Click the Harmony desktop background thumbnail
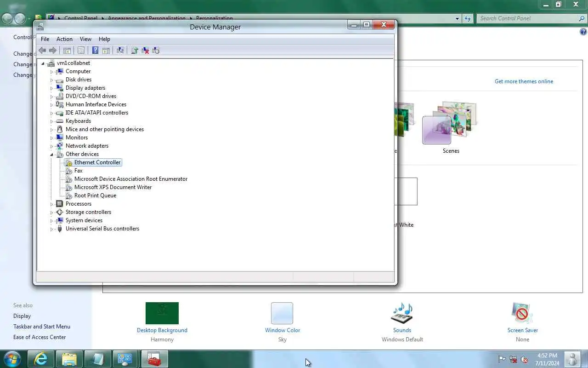 tap(162, 313)
